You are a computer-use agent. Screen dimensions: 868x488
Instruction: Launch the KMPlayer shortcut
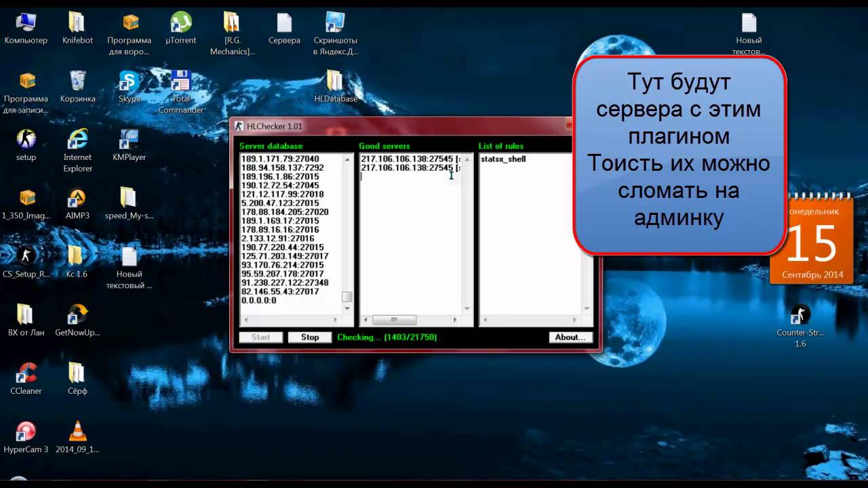tap(129, 145)
